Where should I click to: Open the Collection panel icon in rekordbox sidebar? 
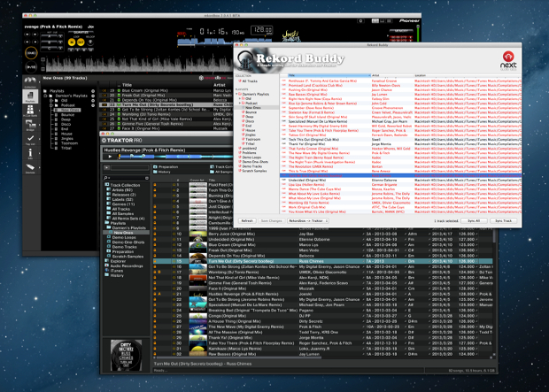[x=30, y=82]
